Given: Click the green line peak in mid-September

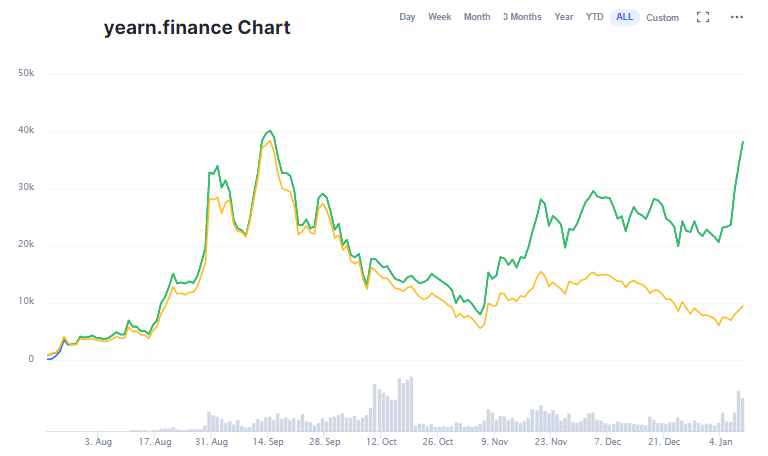Looking at the screenshot, I should click(269, 131).
